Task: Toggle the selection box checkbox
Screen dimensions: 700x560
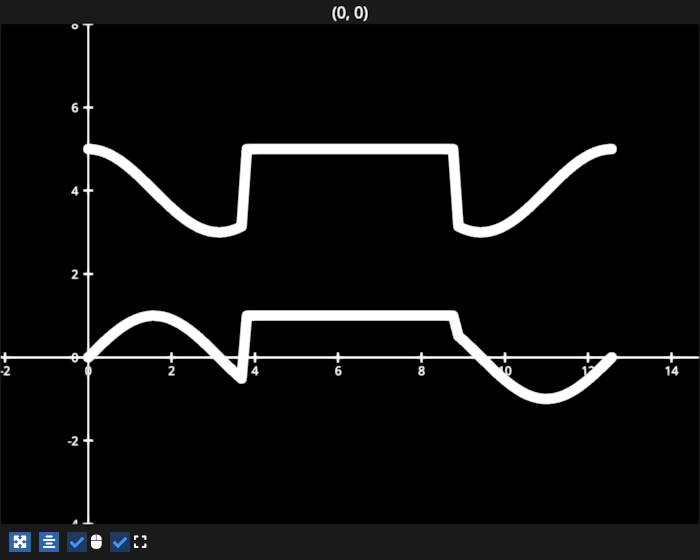Action: click(x=120, y=542)
